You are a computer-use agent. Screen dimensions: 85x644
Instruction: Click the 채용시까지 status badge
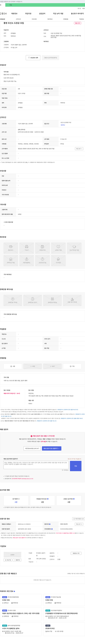click(x=77, y=23)
